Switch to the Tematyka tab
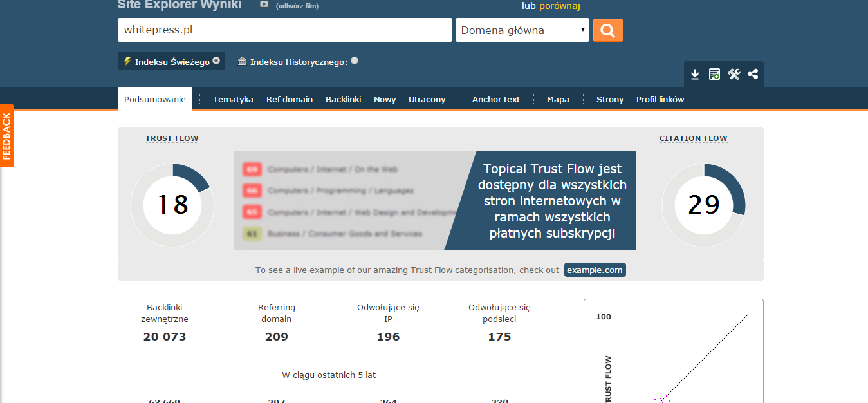868x403 pixels. 233,99
